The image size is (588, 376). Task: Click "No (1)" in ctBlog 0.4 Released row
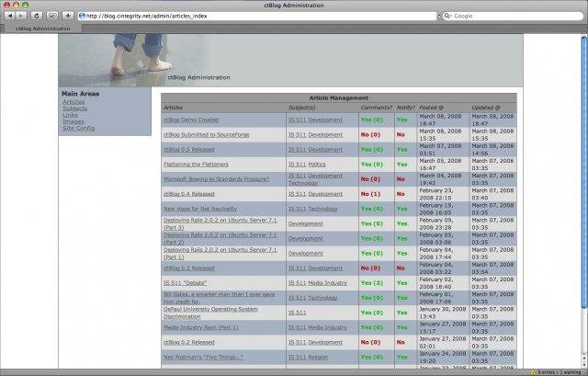[x=370, y=194]
